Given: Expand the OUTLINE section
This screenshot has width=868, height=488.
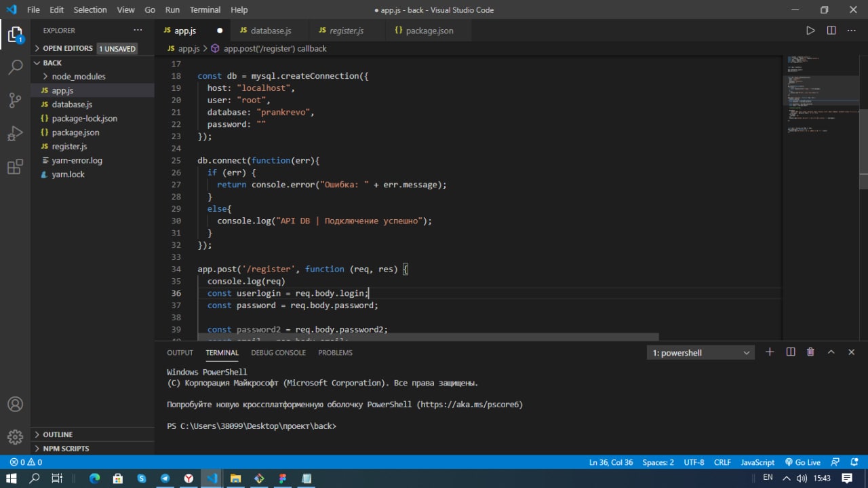Looking at the screenshot, I should pos(58,434).
